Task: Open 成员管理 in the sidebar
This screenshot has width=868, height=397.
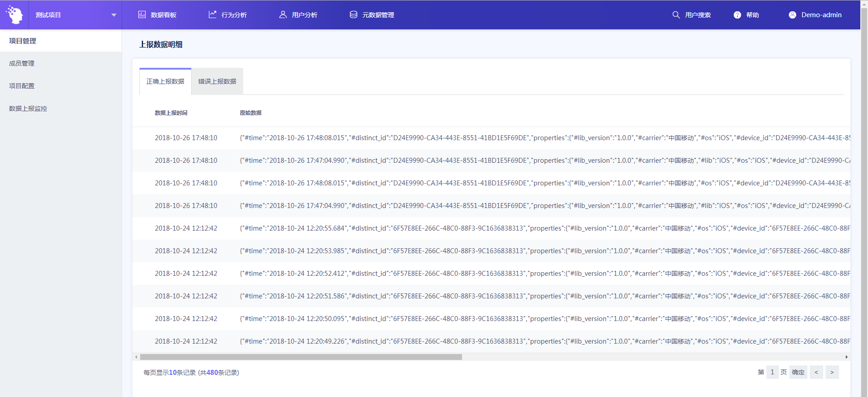Action: [22, 63]
